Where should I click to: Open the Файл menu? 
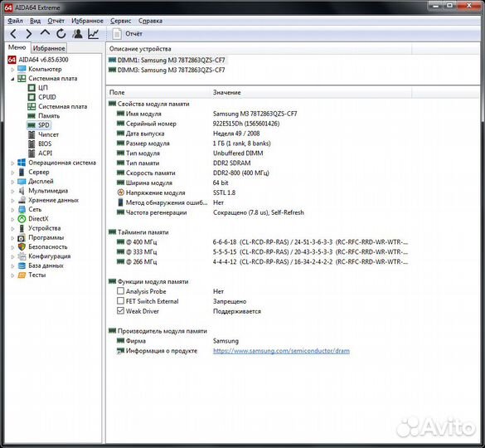15,21
